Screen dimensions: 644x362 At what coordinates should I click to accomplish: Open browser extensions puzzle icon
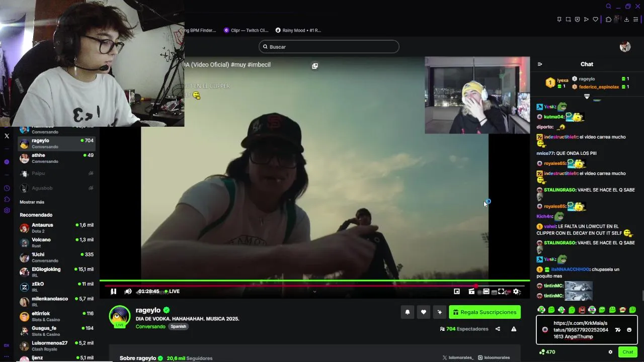(608, 20)
